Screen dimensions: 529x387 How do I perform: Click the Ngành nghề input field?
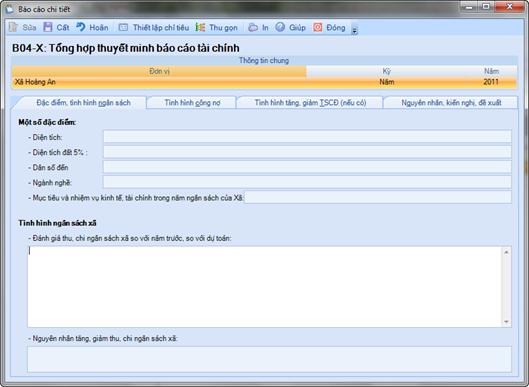pos(307,182)
